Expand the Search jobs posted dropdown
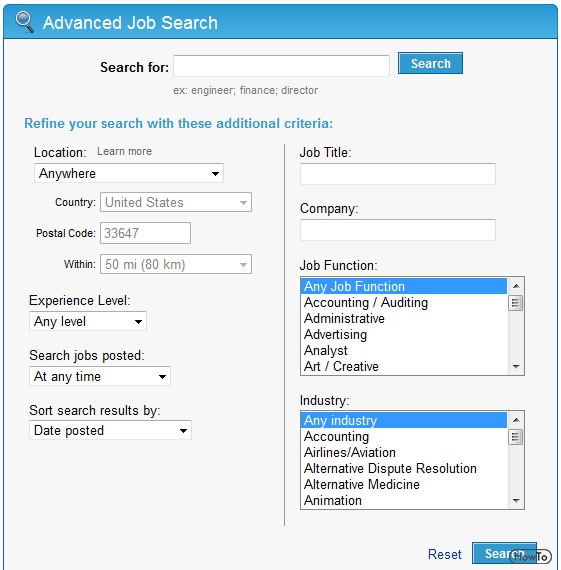561x570 pixels. [x=100, y=376]
